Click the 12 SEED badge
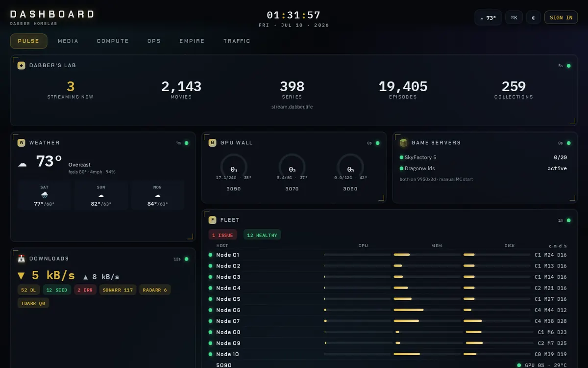 [x=57, y=290]
